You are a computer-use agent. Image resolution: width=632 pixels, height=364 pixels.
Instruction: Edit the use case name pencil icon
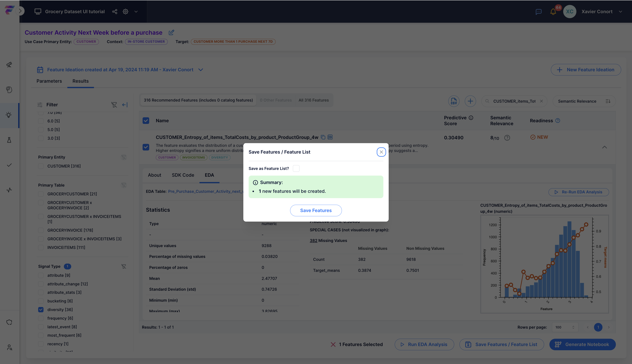(171, 32)
